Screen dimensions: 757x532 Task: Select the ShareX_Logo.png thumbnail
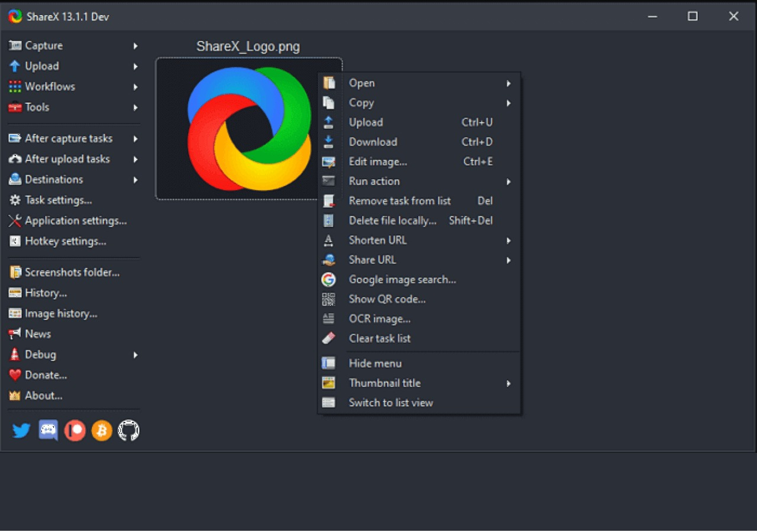[x=249, y=129]
